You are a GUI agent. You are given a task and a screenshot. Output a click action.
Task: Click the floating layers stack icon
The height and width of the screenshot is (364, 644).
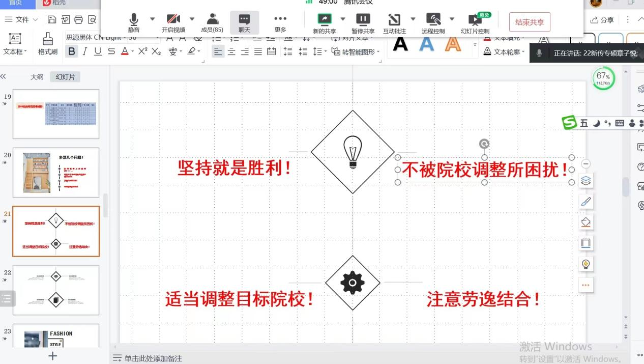pos(586,181)
